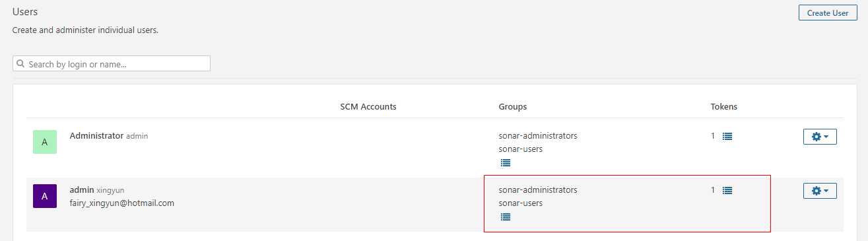Viewport: 868px width, 241px height.
Task: Focus the Search by login or name field
Action: click(x=112, y=63)
